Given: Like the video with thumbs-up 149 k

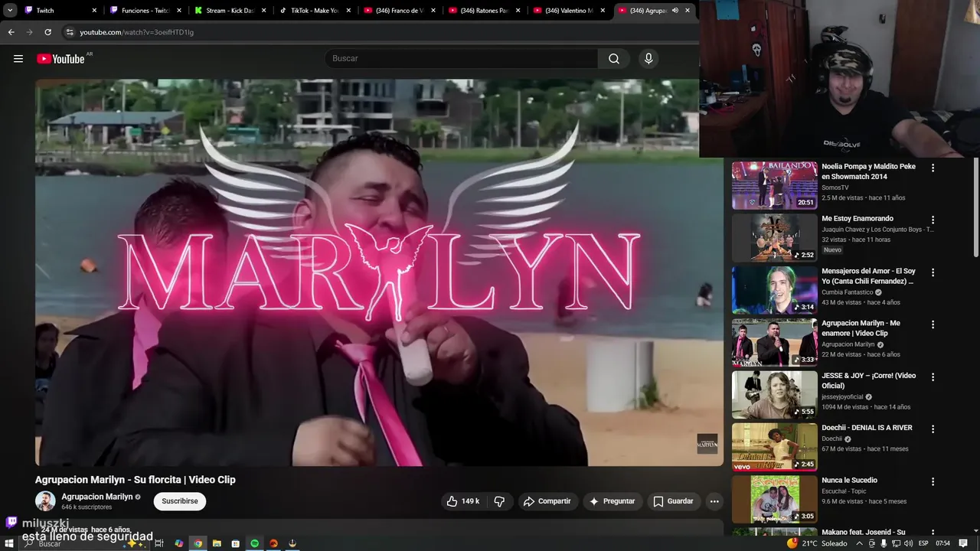Looking at the screenshot, I should 462,501.
